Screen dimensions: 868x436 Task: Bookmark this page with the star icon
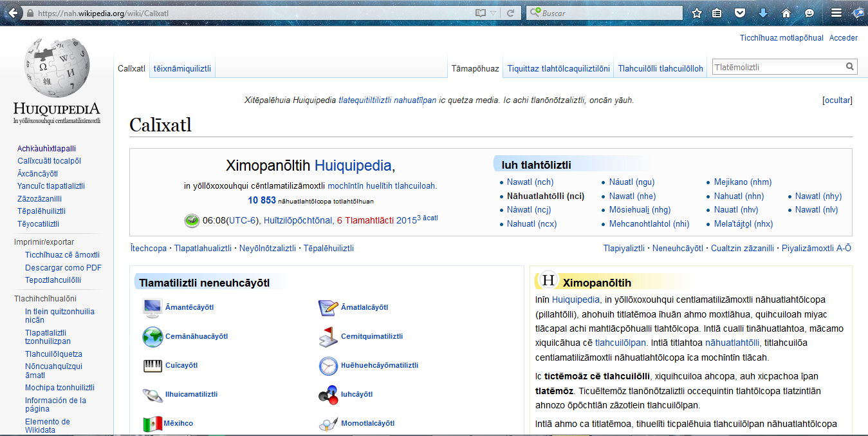[697, 13]
